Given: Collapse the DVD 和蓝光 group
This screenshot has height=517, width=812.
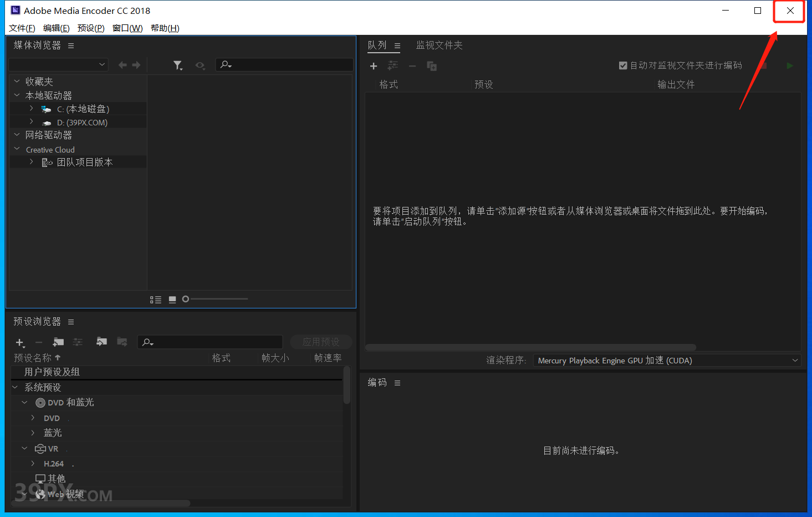Looking at the screenshot, I should 24,402.
